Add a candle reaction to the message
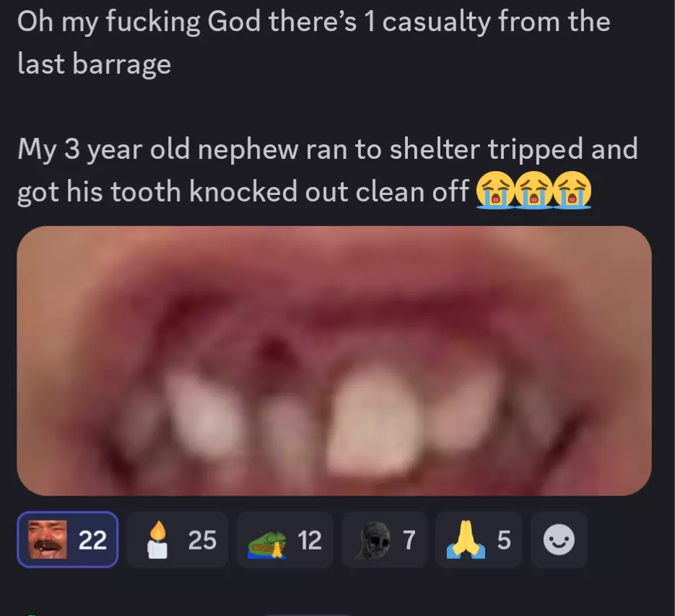675x616 pixels. [178, 539]
